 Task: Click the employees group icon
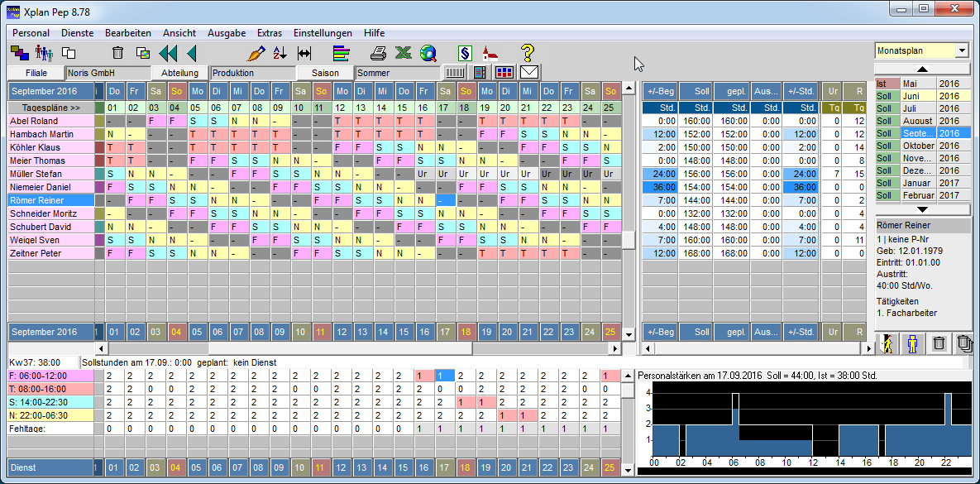pos(43,53)
